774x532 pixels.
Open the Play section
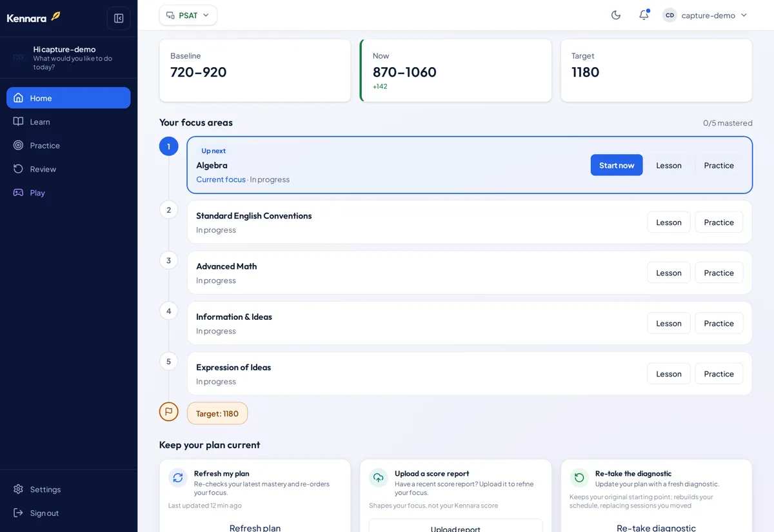pos(68,193)
